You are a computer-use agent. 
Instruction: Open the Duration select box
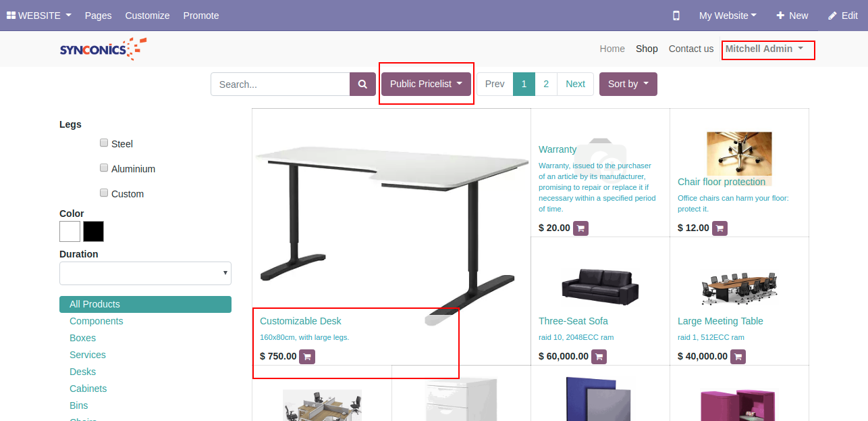pyautogui.click(x=145, y=273)
